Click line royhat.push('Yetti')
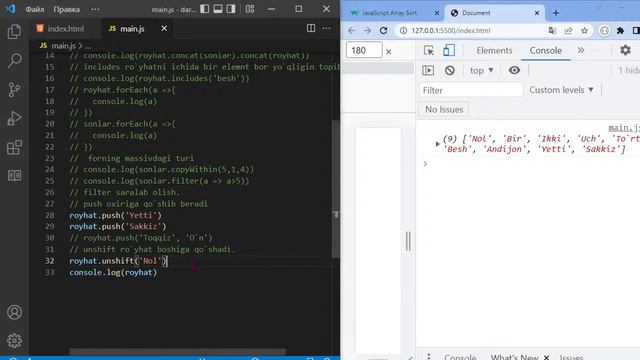Screen dimensions: 640x360 point(116,215)
